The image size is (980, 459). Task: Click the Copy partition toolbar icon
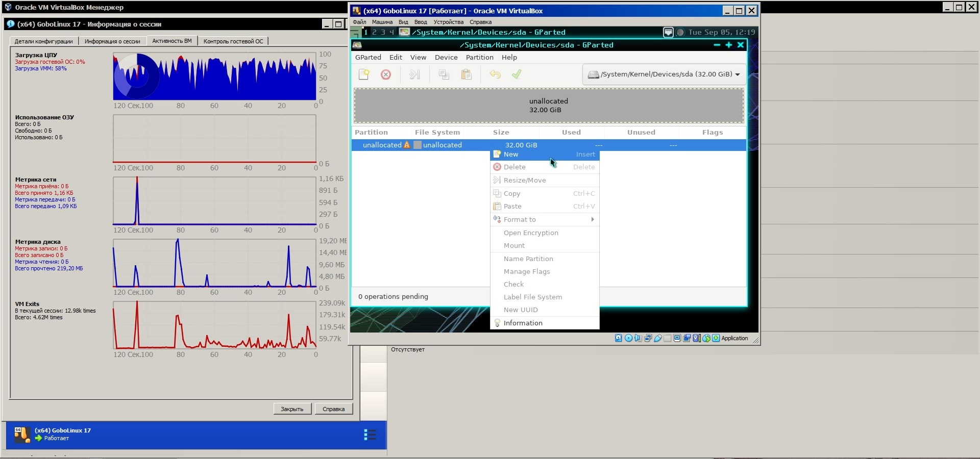coord(444,74)
